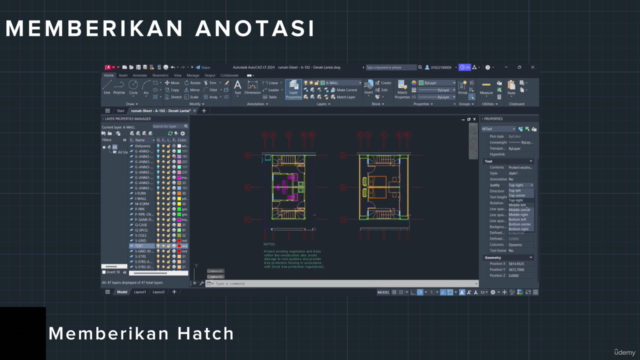Click the layer settings gear icon
This screenshot has width=640, height=360.
[182, 133]
